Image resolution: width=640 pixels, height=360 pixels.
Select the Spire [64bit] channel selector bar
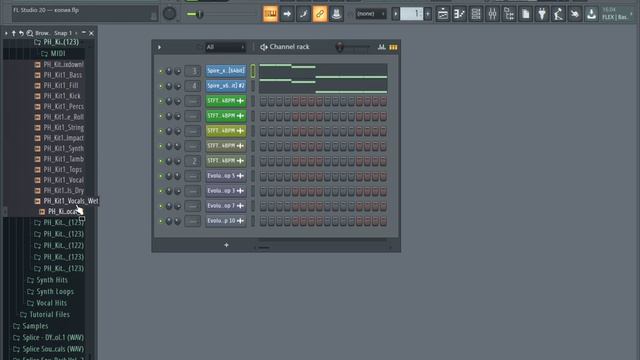tap(253, 71)
